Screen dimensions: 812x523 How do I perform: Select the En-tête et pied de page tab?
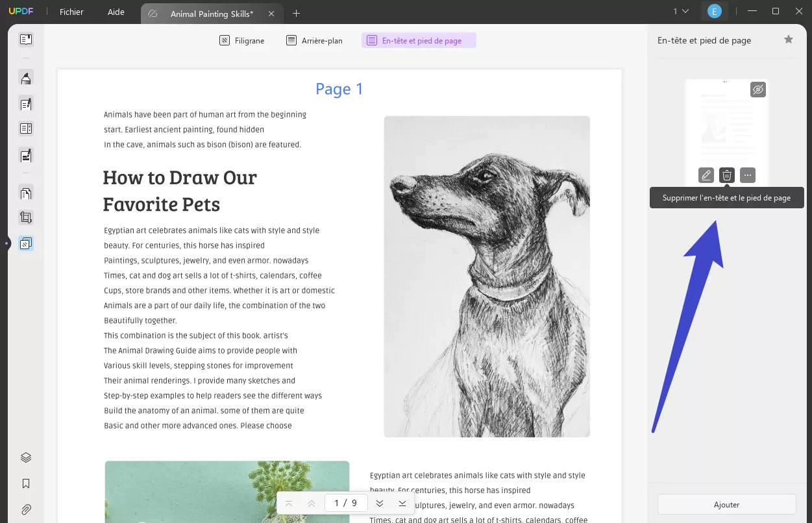click(419, 40)
